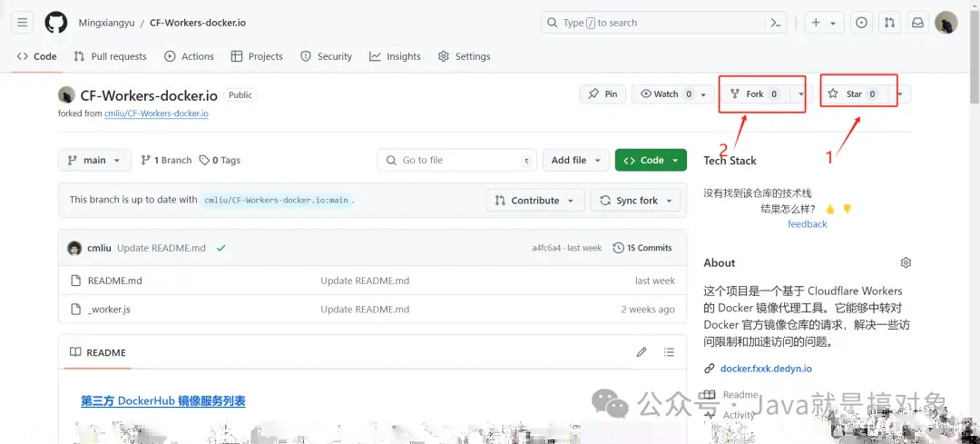This screenshot has height=444, width=980.
Task: Click the repository owner avatar near title
Action: click(67, 95)
